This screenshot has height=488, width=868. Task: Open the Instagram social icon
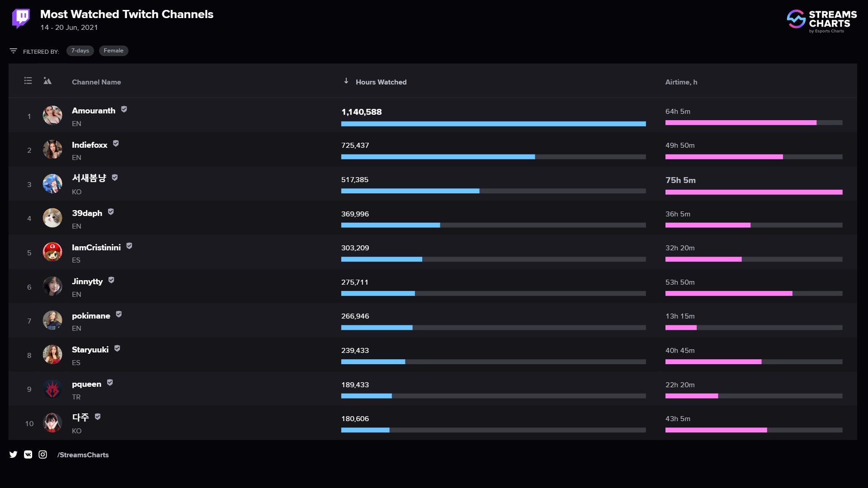pos(42,455)
